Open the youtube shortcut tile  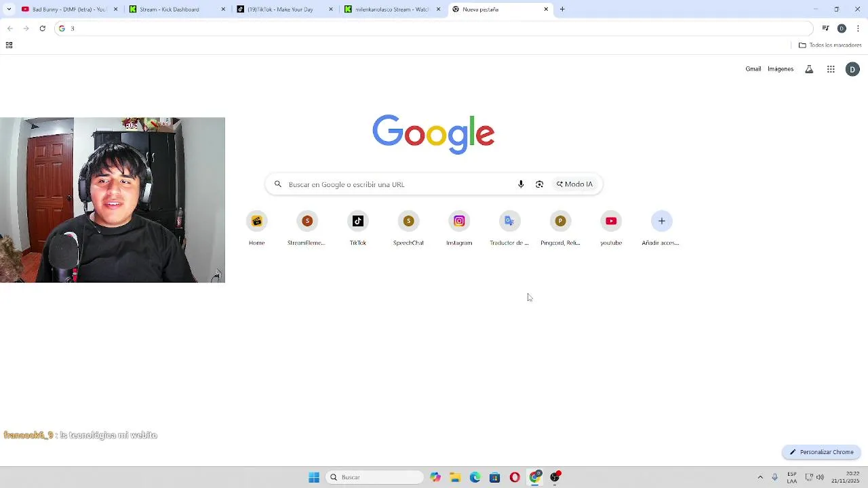pyautogui.click(x=611, y=229)
